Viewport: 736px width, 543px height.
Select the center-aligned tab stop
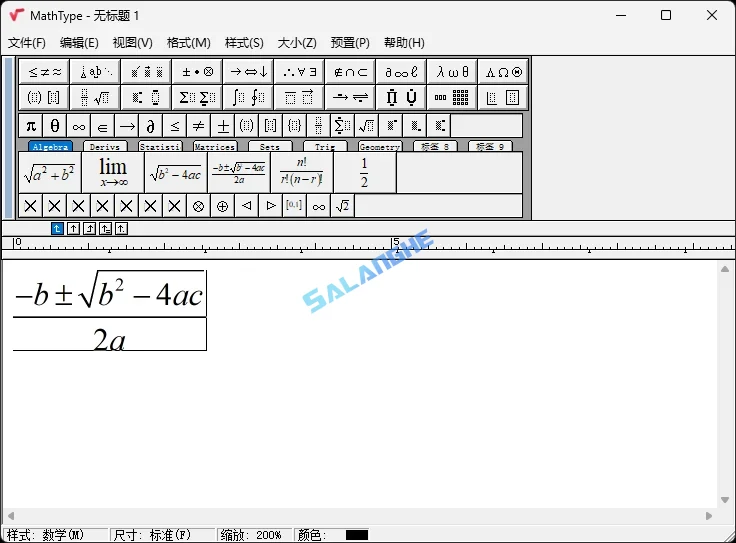tap(73, 229)
